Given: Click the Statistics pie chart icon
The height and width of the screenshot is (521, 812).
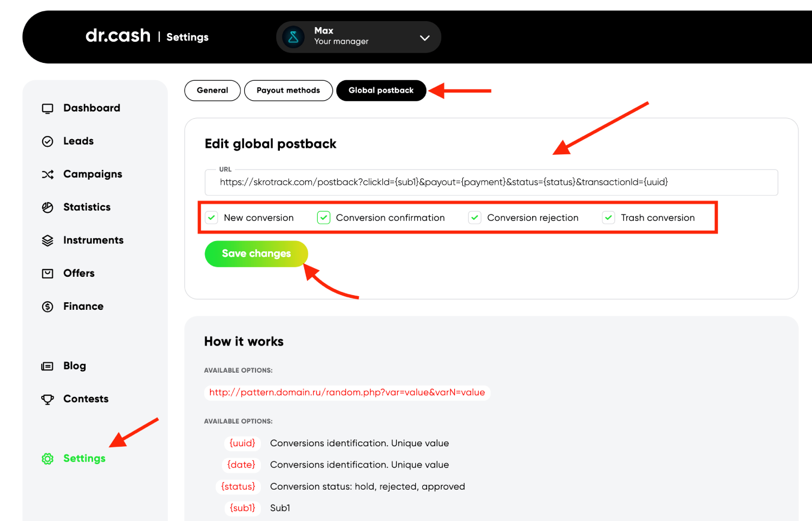Looking at the screenshot, I should coord(48,207).
